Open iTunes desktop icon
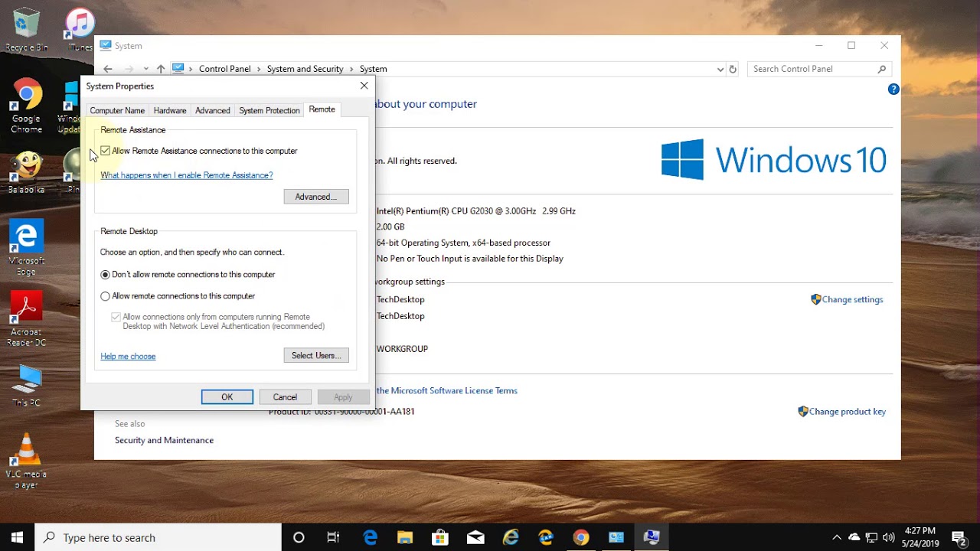 click(x=80, y=29)
